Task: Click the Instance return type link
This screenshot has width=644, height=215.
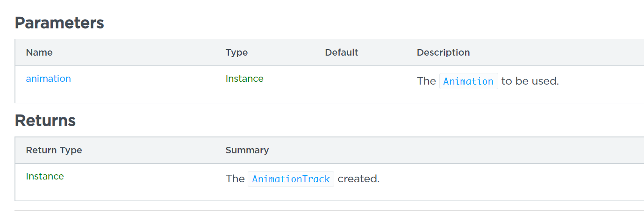Action: pyautogui.click(x=45, y=176)
